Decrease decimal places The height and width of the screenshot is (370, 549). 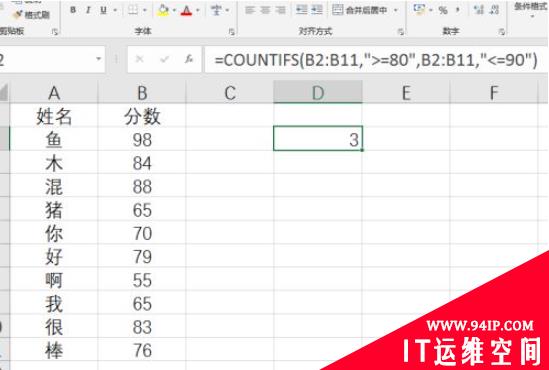(494, 10)
